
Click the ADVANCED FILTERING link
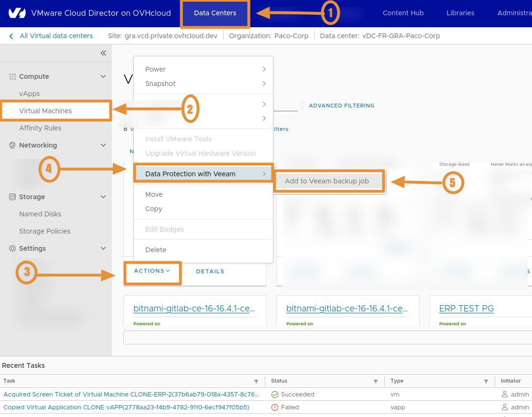coord(341,106)
